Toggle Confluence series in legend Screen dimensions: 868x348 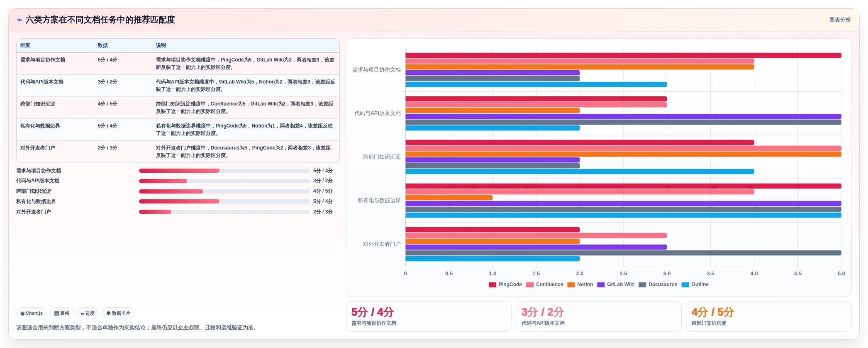544,285
